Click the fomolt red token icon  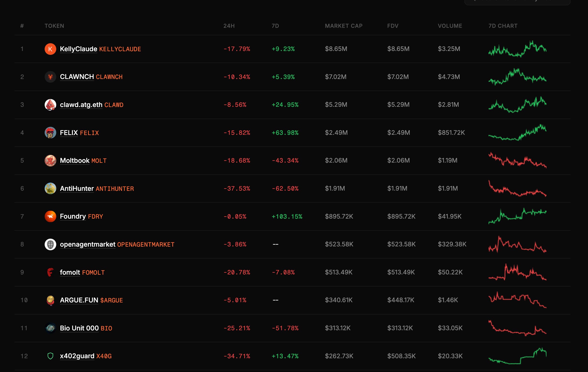[x=50, y=272]
